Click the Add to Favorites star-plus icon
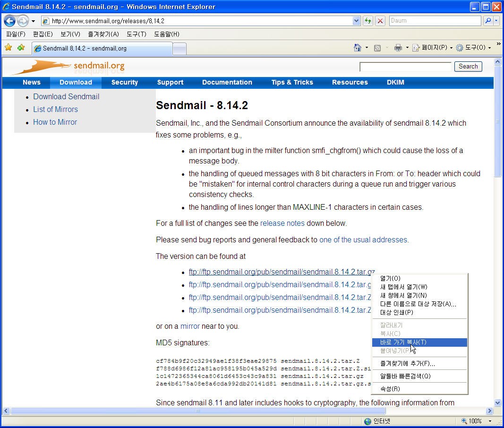 tap(21, 48)
